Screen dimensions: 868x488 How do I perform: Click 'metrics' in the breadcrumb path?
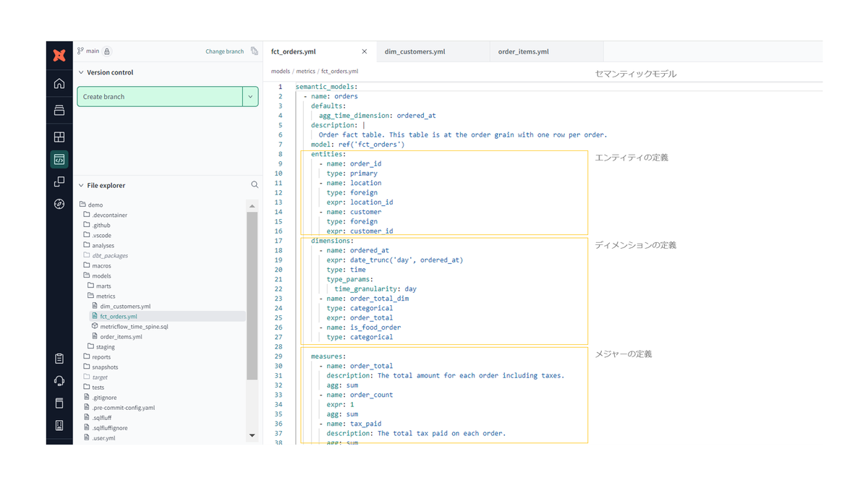pyautogui.click(x=305, y=72)
